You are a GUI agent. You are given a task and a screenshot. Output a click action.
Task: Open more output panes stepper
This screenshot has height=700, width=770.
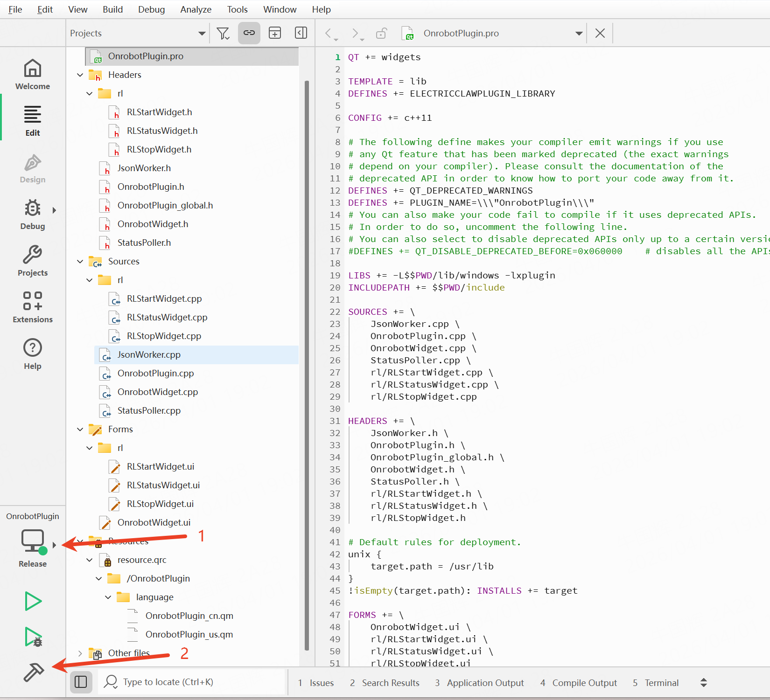click(x=704, y=683)
